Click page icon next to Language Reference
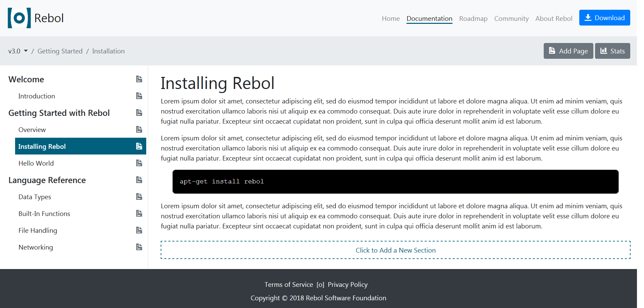This screenshot has height=308, width=644. (139, 180)
